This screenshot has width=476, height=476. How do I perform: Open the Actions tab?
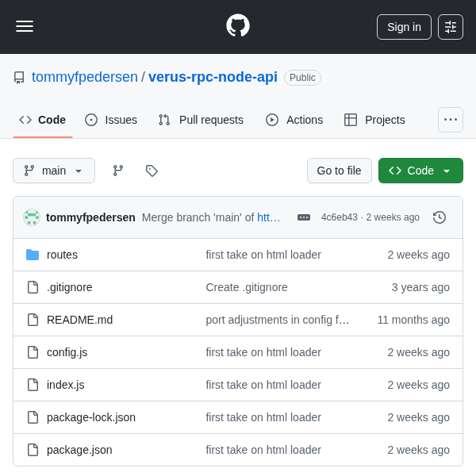click(294, 120)
